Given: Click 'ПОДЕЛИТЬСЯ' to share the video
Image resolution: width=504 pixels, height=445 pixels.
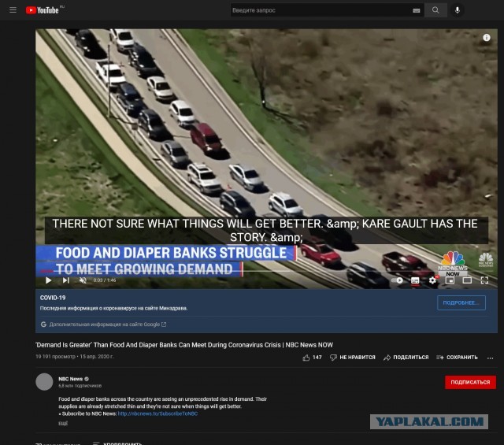Looking at the screenshot, I should [406, 358].
